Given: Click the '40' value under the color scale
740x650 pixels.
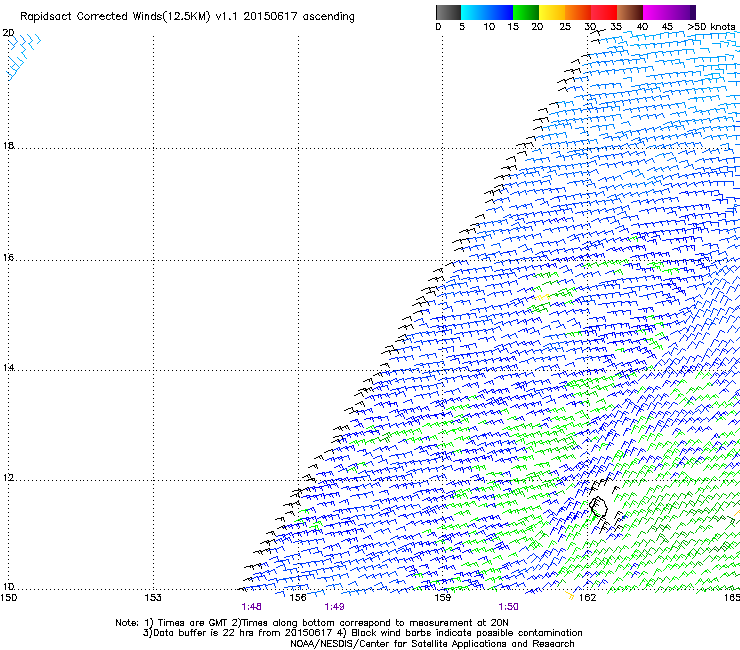Looking at the screenshot, I should click(642, 27).
